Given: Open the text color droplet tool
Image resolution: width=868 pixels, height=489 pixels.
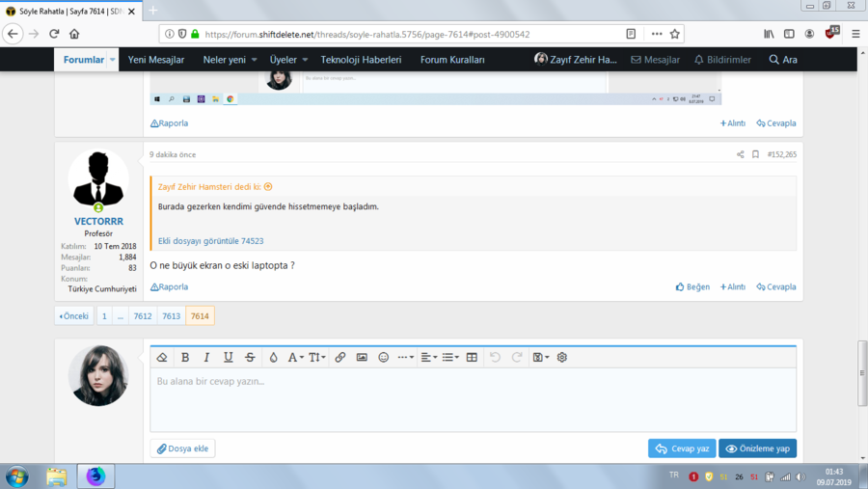Looking at the screenshot, I should pos(274,357).
